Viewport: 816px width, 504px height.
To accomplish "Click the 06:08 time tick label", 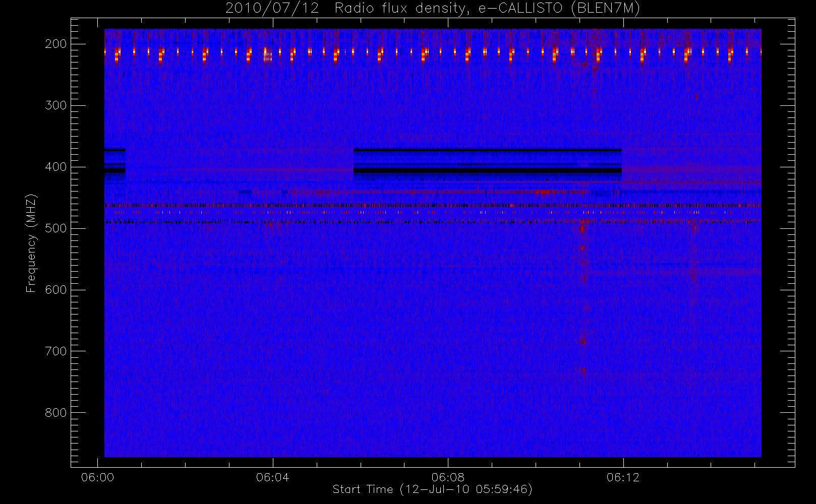I will coord(448,477).
